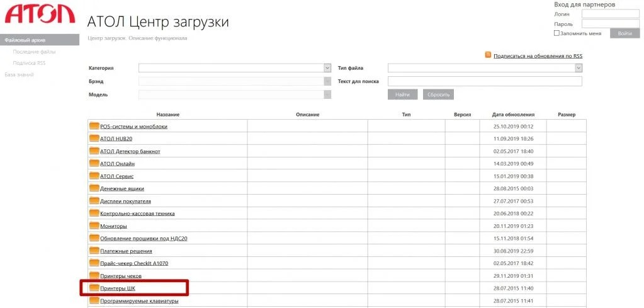The image size is (644, 308).
Task: Click the Название column header
Action: point(168,115)
